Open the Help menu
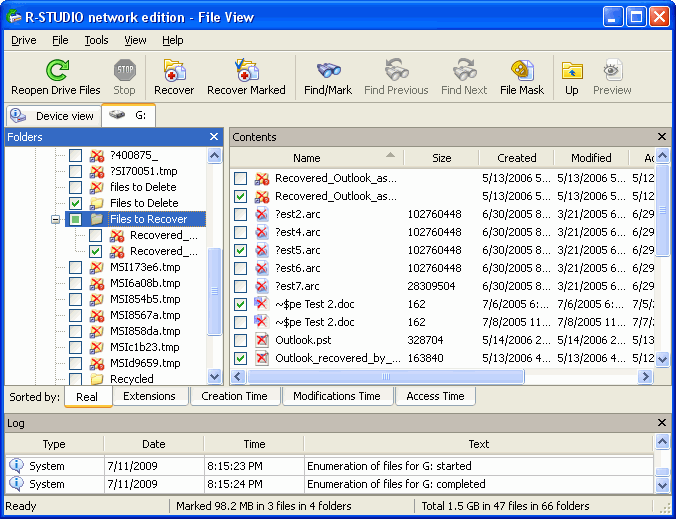Screen dimensions: 676x519 point(173,40)
